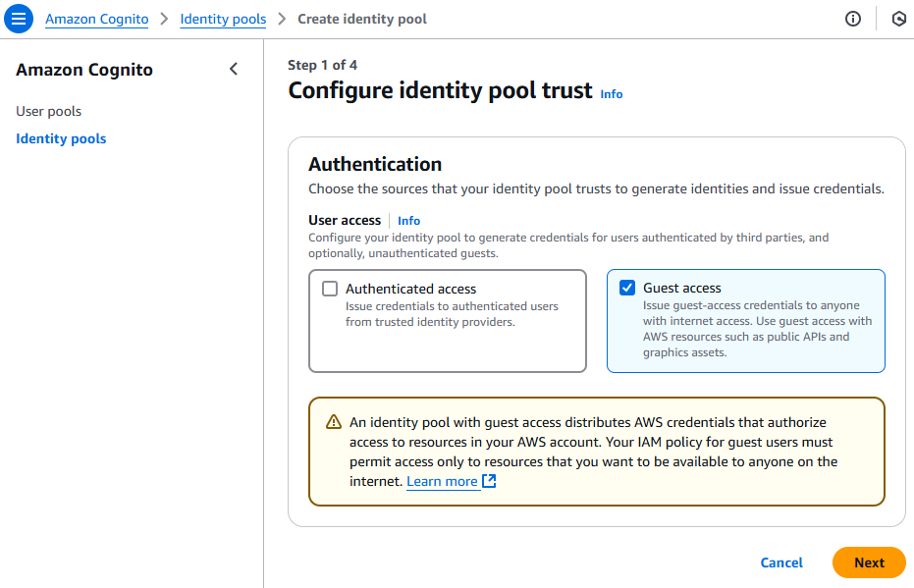The image size is (914, 588).
Task: Open the Info link beside User access
Action: 408,220
